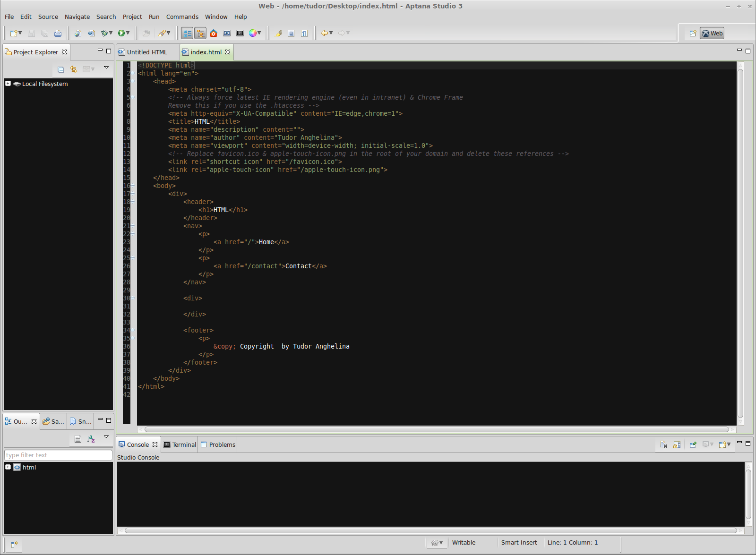Viewport: 756px width, 555px height.
Task: Open the Themes dropdown arrow
Action: click(x=259, y=33)
